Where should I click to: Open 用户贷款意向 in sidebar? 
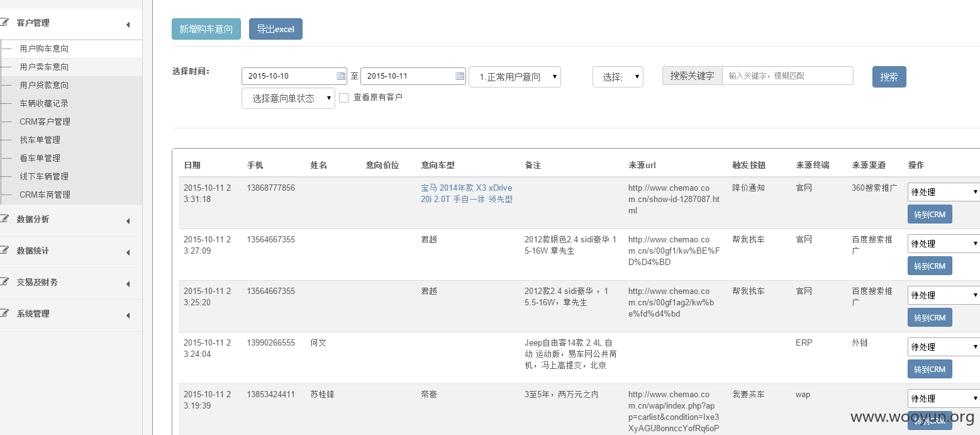tap(44, 85)
